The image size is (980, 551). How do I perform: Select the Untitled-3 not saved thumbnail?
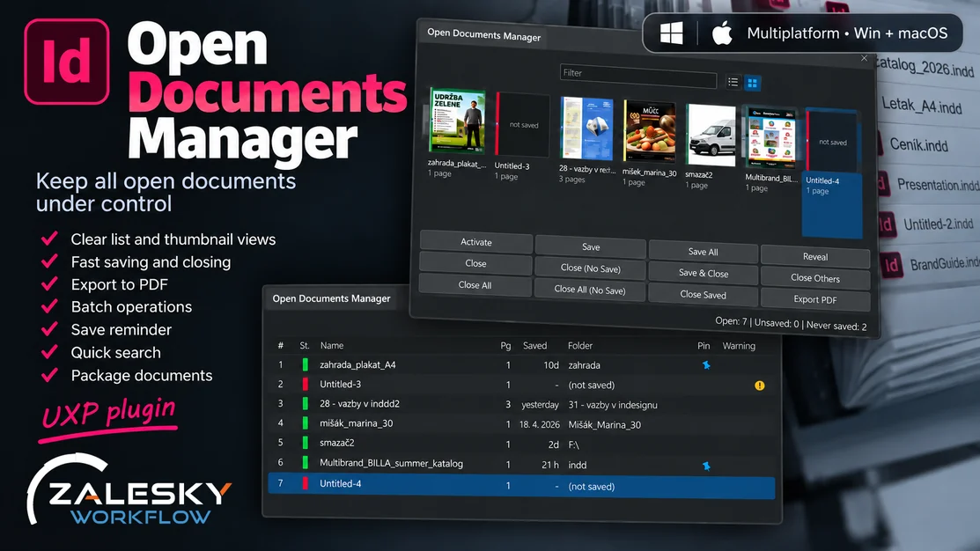pyautogui.click(x=522, y=124)
